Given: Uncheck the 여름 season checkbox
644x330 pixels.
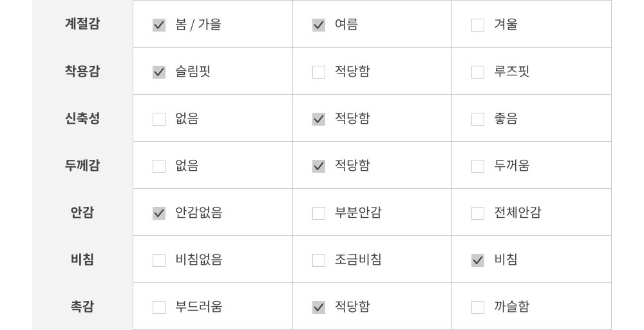Looking at the screenshot, I should (319, 25).
